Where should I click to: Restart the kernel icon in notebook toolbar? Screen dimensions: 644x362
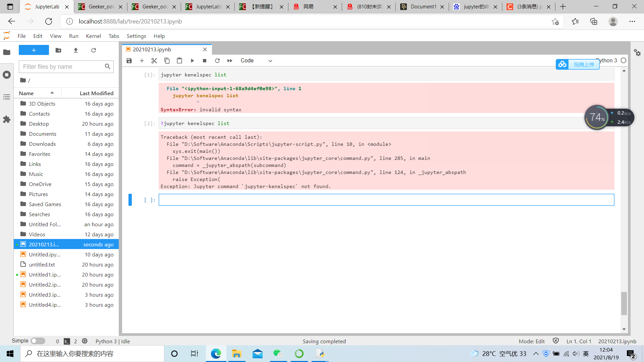(x=217, y=61)
